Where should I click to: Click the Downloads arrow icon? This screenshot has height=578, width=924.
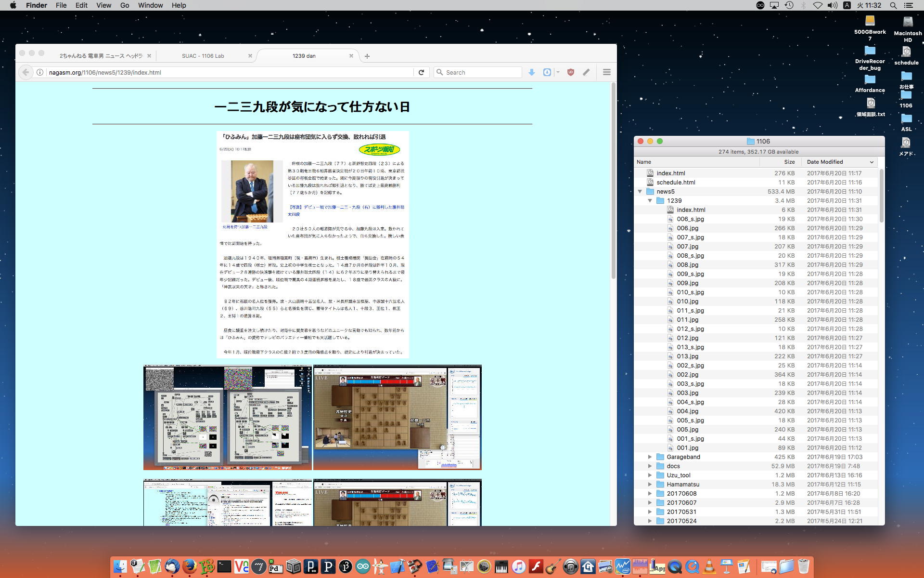tap(532, 72)
